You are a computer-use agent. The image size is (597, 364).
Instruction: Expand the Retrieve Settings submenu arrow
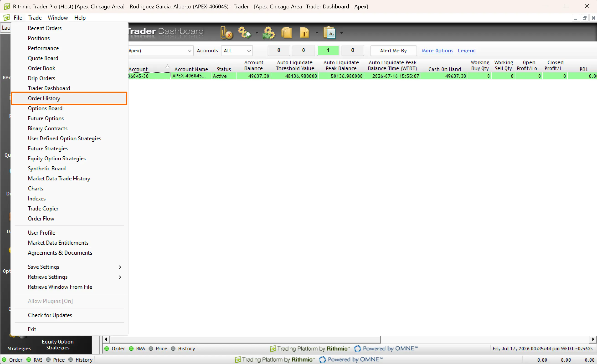pos(120,277)
